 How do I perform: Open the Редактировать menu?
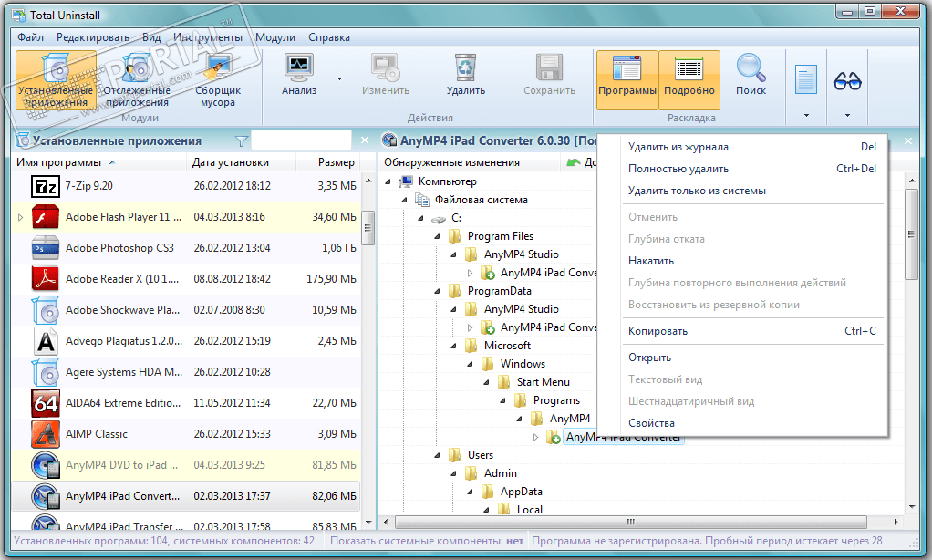tap(93, 37)
